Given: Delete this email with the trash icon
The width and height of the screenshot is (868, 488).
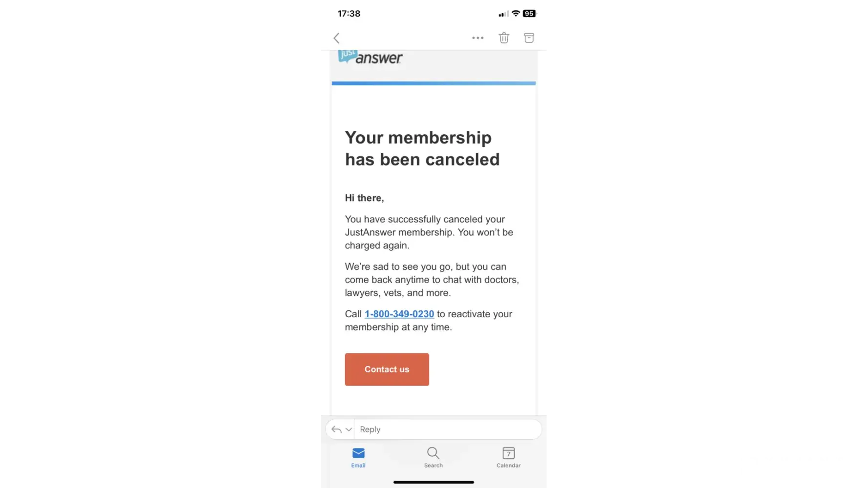Looking at the screenshot, I should (x=504, y=38).
